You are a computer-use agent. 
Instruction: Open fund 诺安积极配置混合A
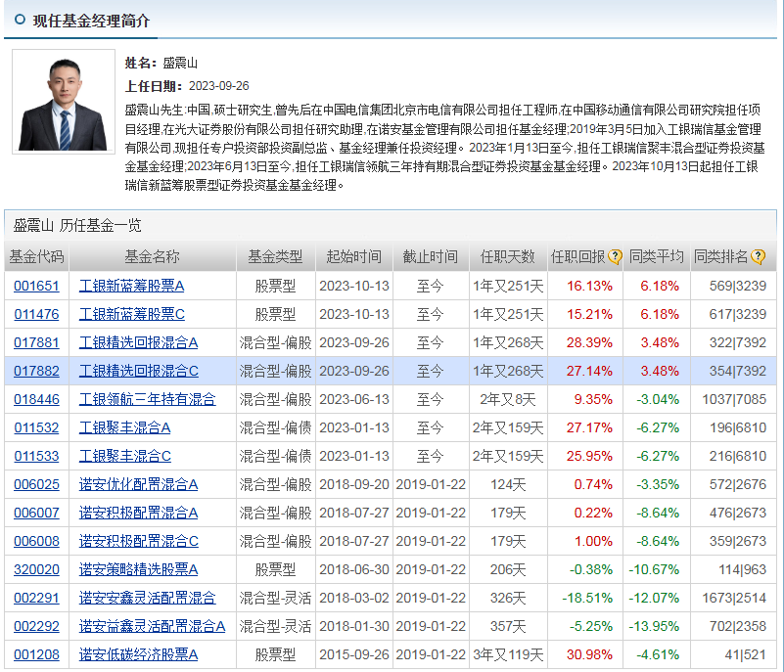[x=139, y=514]
